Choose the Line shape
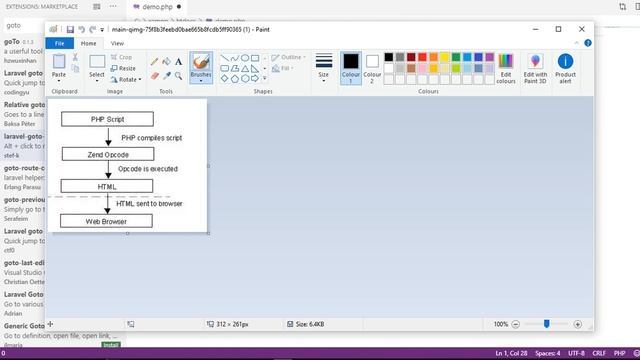 [x=224, y=58]
